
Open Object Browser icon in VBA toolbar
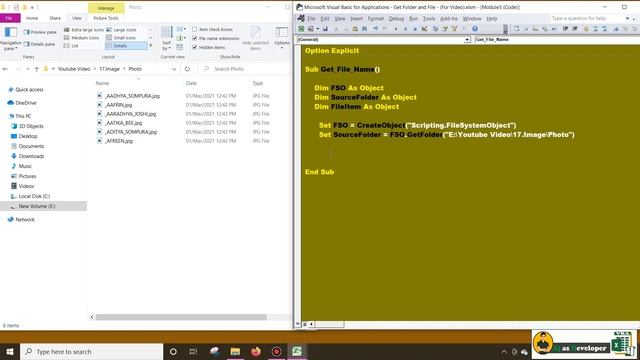coord(454,29)
